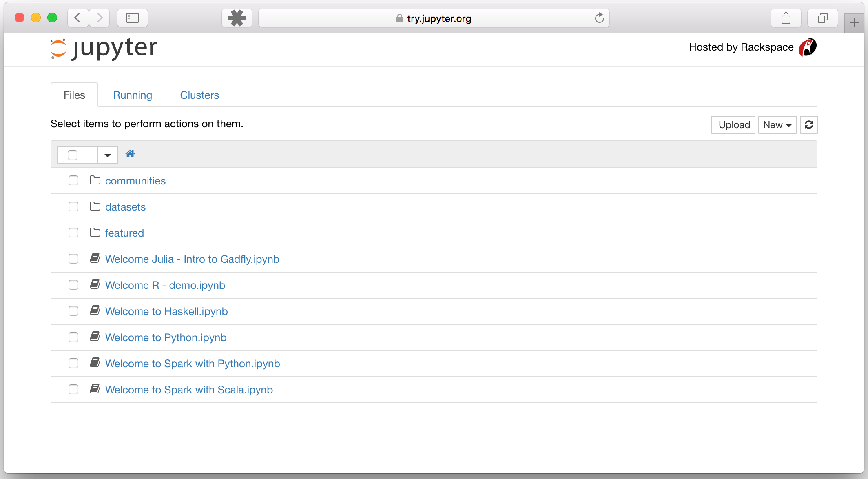The width and height of the screenshot is (868, 479).
Task: Switch to the Clusters tab
Action: click(199, 95)
